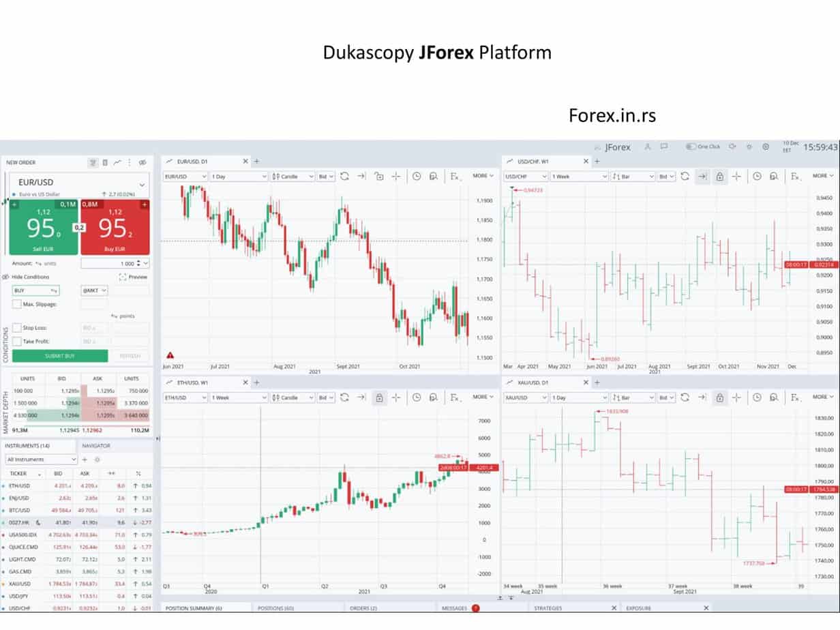The width and height of the screenshot is (840, 630).
Task: Toggle lock icon in ETH/USD chart toolbar
Action: pyautogui.click(x=379, y=397)
